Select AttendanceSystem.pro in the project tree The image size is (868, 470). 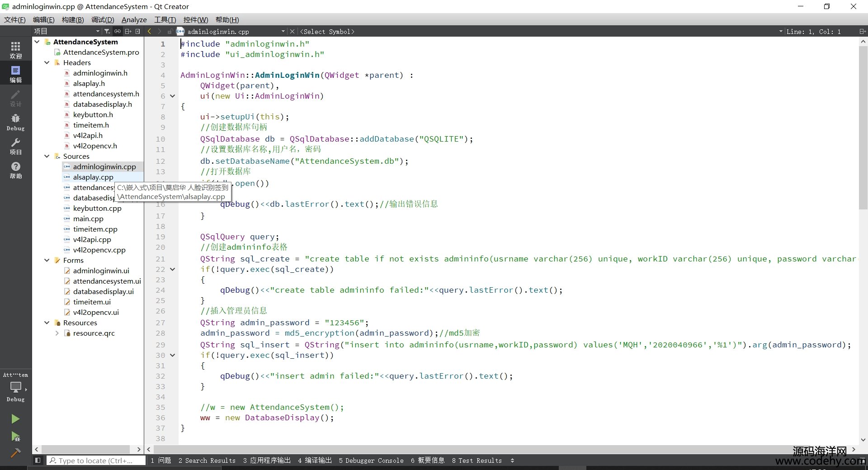[x=101, y=52]
